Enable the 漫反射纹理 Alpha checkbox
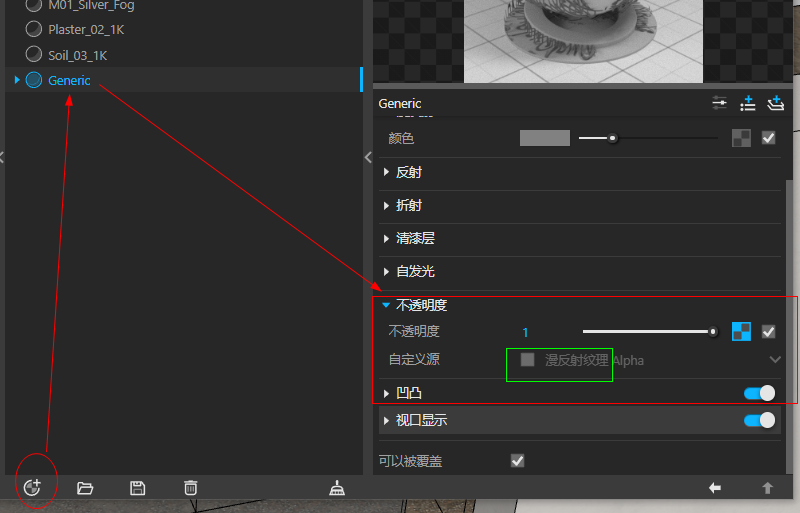 [527, 360]
